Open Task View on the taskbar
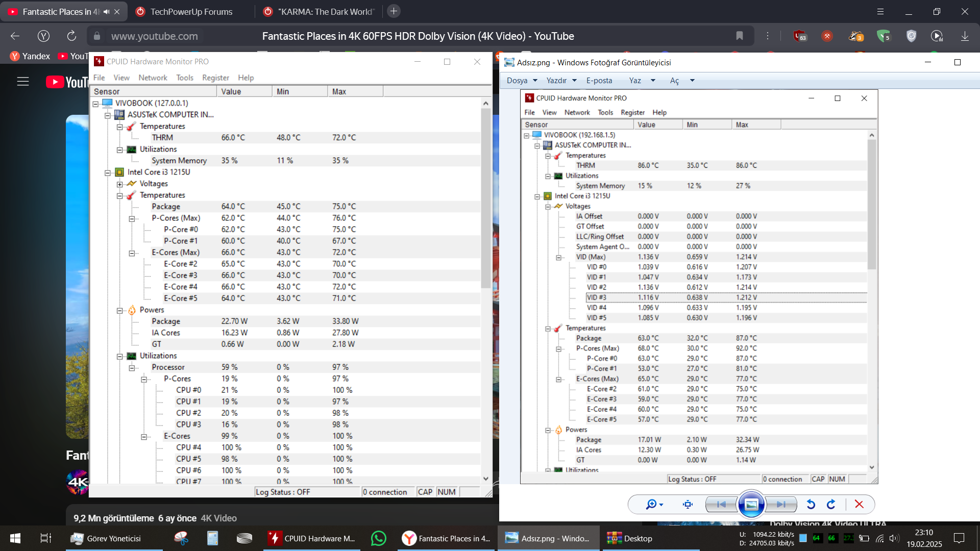The height and width of the screenshot is (551, 980). pos(46,538)
